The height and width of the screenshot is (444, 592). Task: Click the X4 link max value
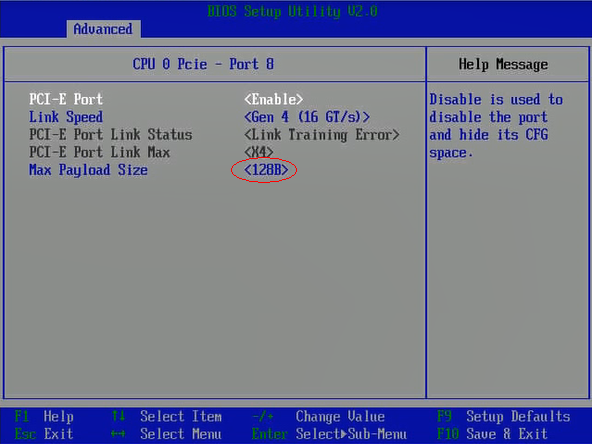(x=259, y=152)
